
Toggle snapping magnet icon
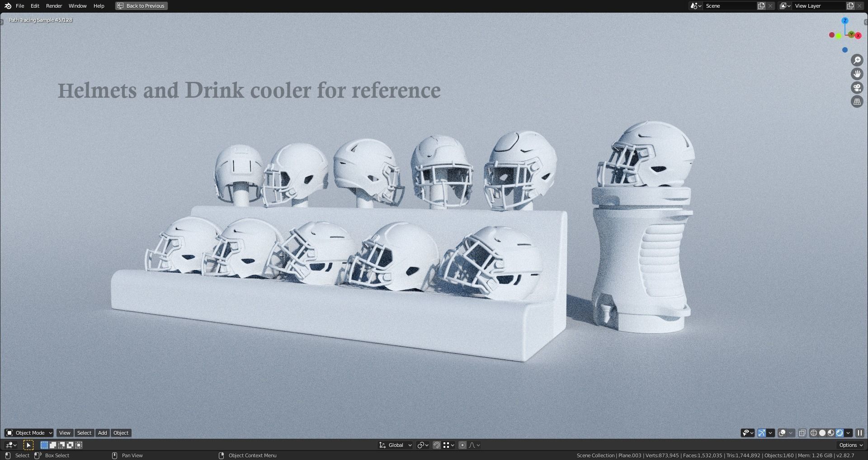click(437, 445)
